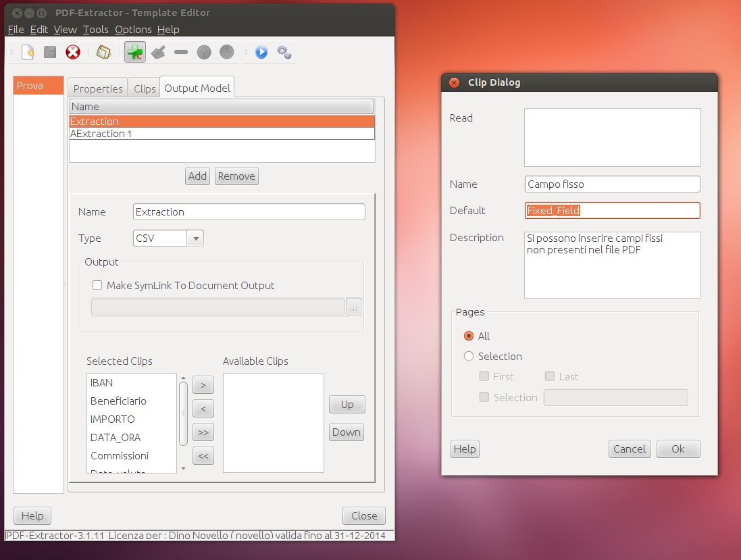Tick the Last page checkbox
741x560 pixels.
coord(550,376)
